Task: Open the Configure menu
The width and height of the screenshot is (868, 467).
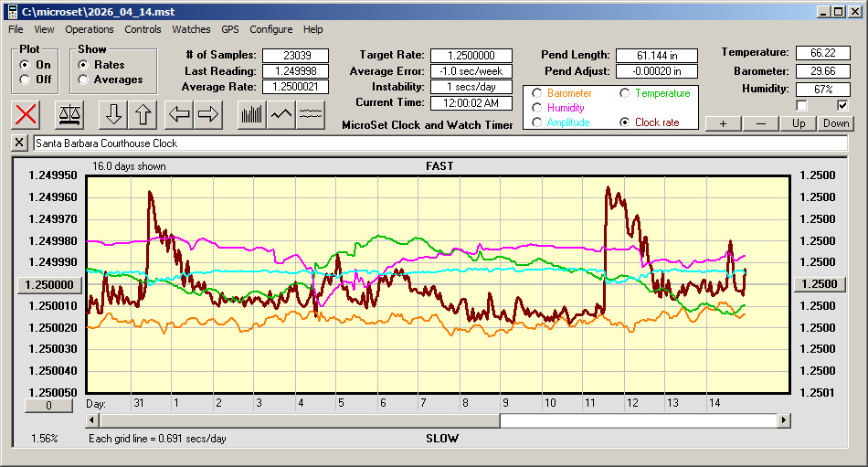Action: click(271, 29)
